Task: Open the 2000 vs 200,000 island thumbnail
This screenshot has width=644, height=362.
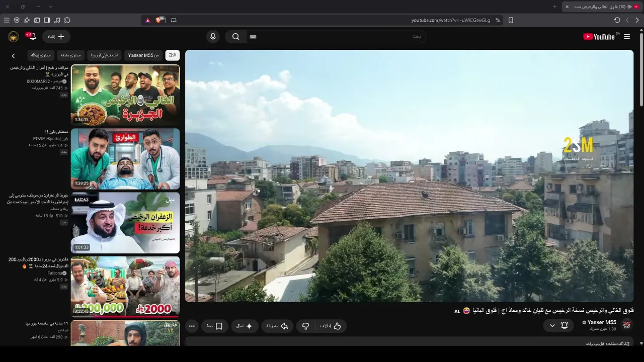Action: click(x=125, y=287)
